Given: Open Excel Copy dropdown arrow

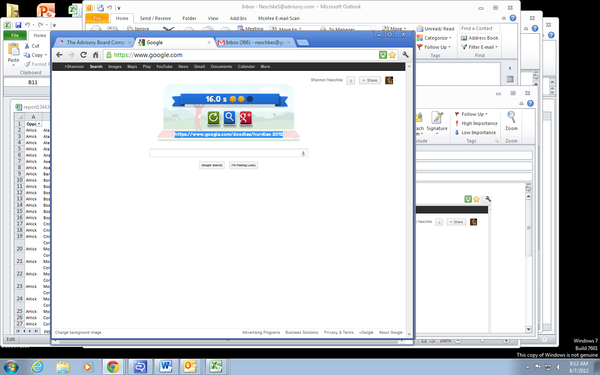Looking at the screenshot, I should [x=46, y=55].
